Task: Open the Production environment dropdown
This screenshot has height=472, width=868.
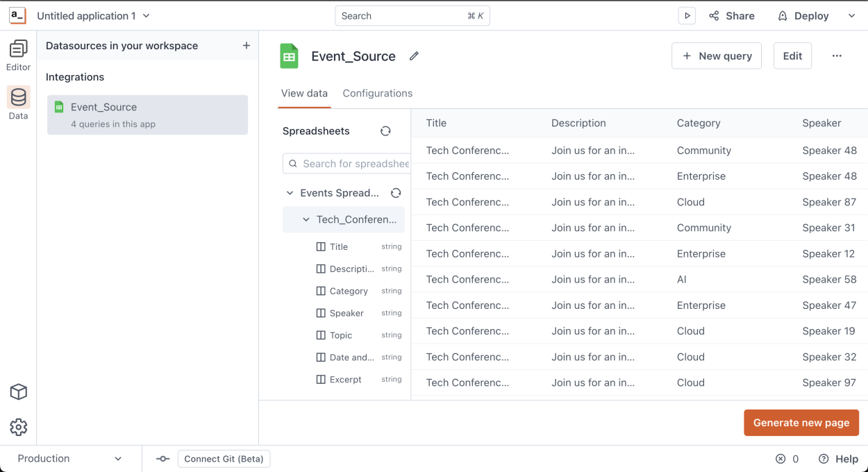Action: click(x=69, y=459)
